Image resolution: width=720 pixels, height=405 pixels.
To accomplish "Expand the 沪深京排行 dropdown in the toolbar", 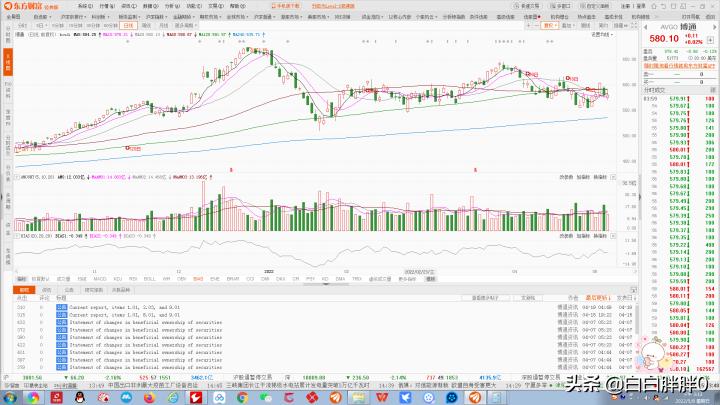I will pos(73,18).
